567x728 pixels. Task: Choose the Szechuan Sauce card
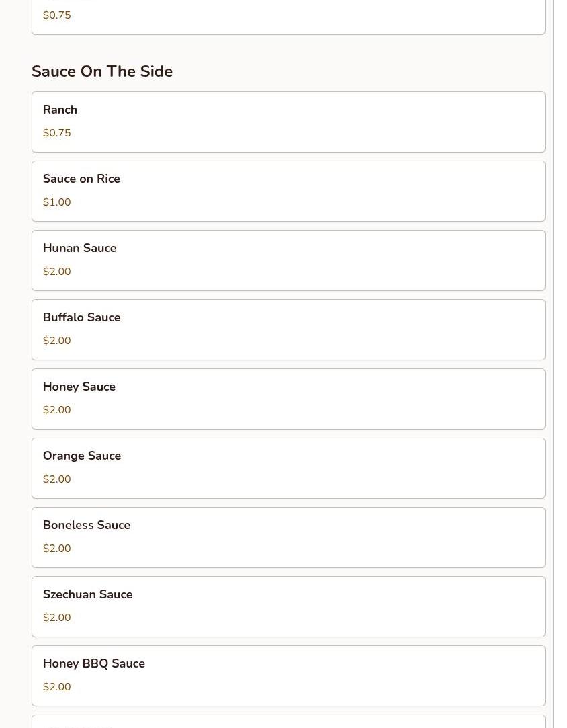point(288,606)
